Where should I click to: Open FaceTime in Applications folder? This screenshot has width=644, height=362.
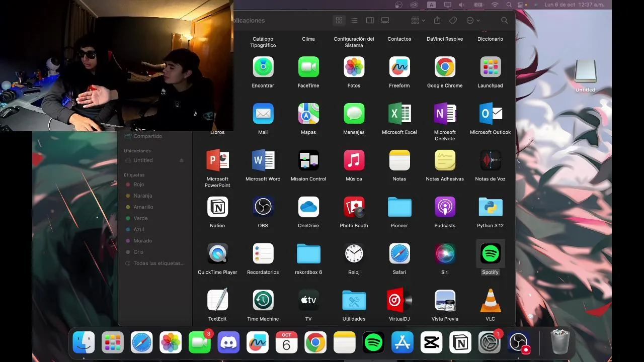tap(308, 67)
